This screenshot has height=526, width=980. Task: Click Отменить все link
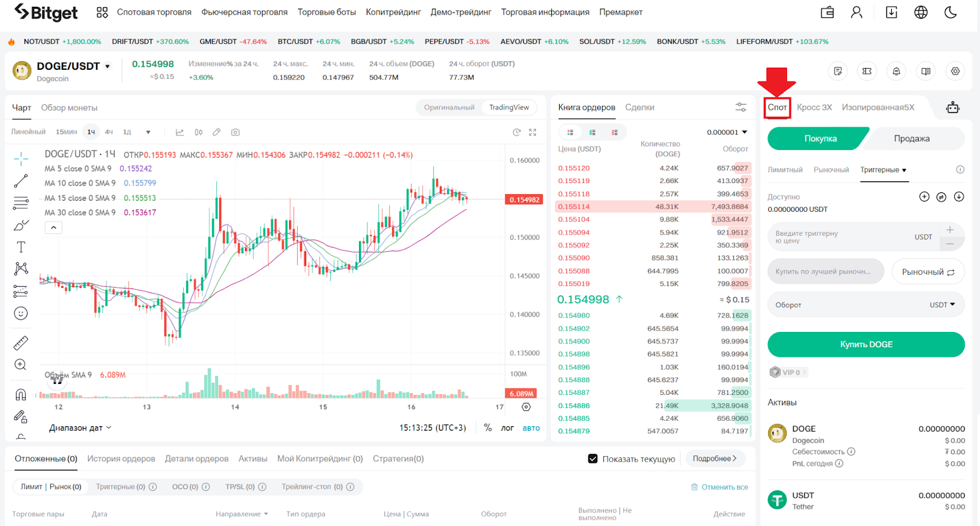720,487
